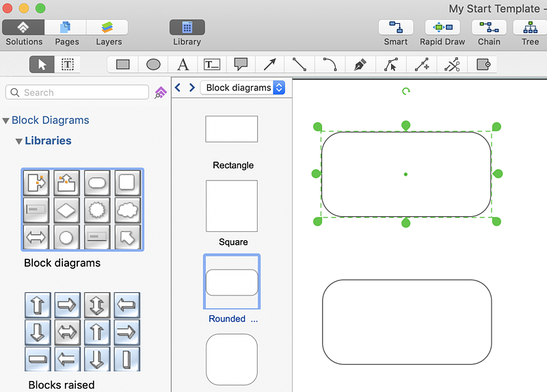Image resolution: width=547 pixels, height=392 pixels.
Task: Select the add point tool
Action: click(x=422, y=64)
